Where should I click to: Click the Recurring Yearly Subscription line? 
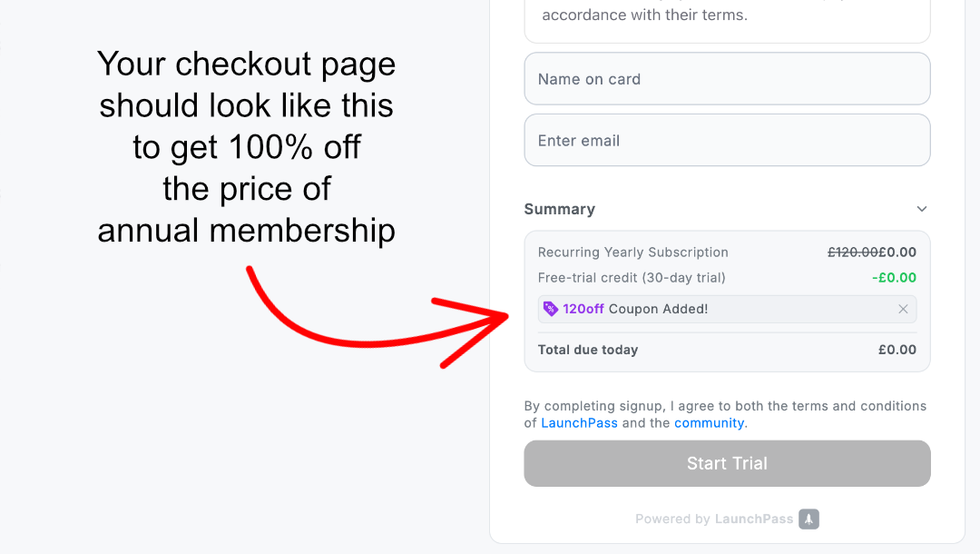click(727, 252)
